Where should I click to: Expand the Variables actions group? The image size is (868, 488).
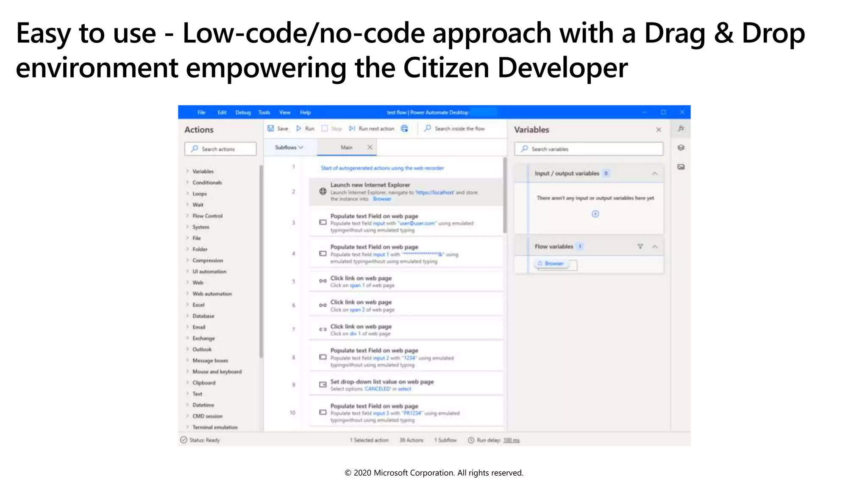[x=187, y=171]
